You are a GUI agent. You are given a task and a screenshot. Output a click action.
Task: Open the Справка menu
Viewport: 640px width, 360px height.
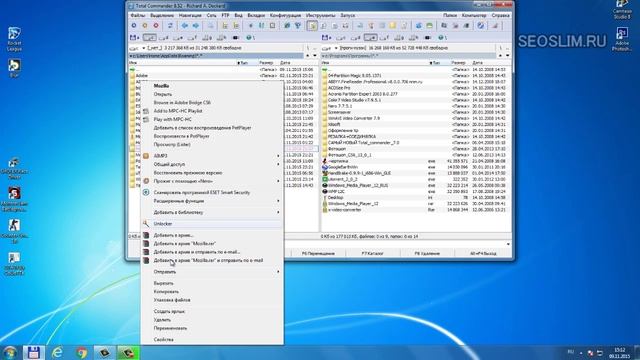coord(500,16)
